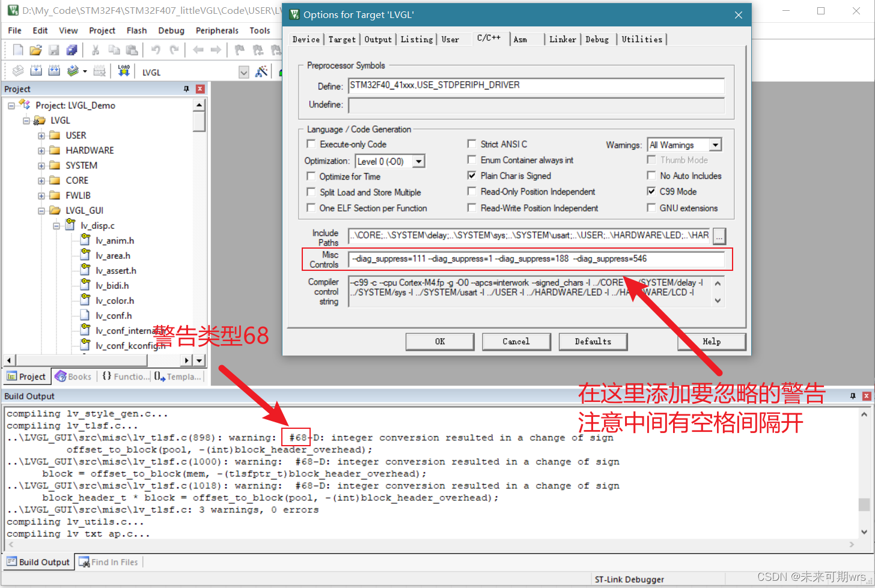Open the Warnings dropdown
This screenshot has width=875, height=588.
[715, 145]
